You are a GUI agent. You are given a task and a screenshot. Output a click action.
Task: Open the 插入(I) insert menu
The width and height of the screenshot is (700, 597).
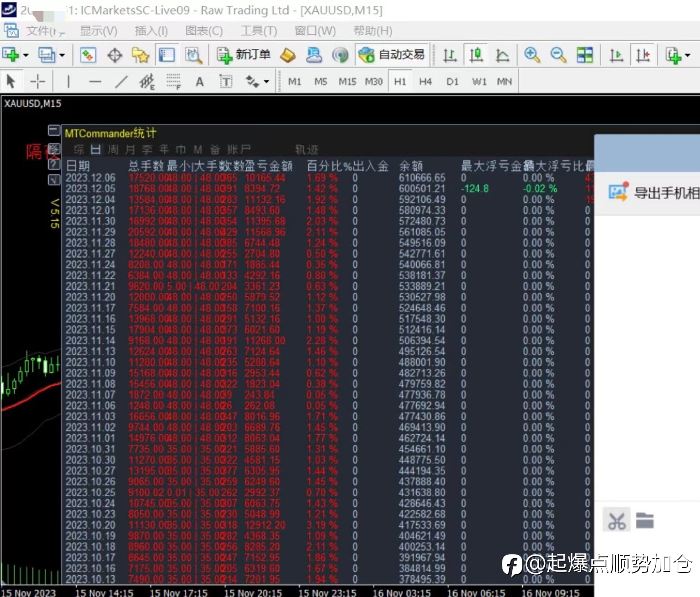coord(151,31)
